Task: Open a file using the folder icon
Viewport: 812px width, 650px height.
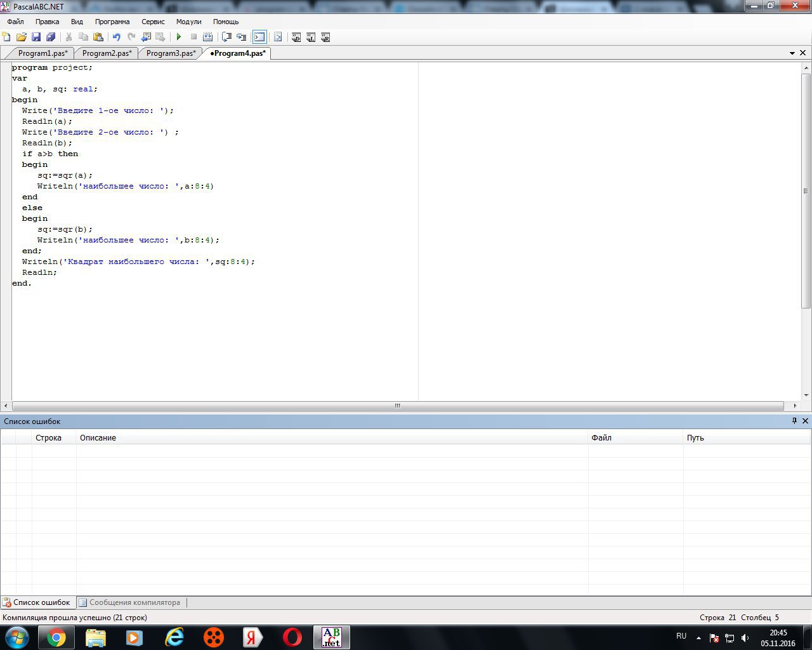Action: 22,37
